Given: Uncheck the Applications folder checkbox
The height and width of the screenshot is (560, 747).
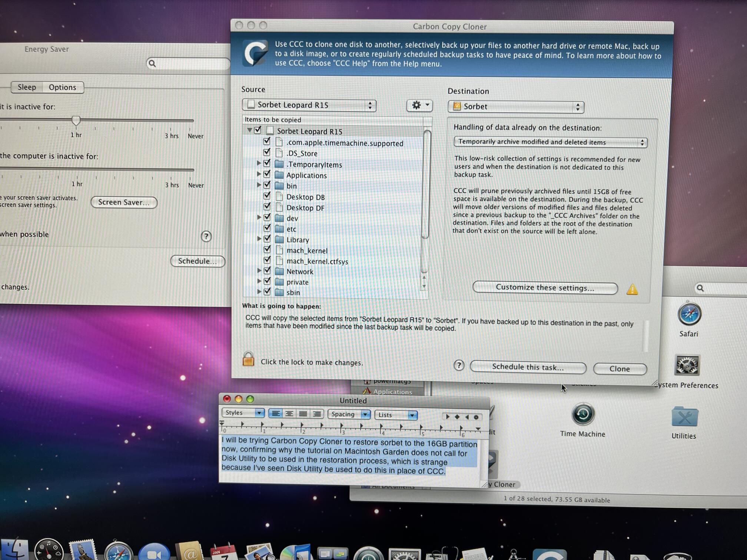Looking at the screenshot, I should point(267,174).
